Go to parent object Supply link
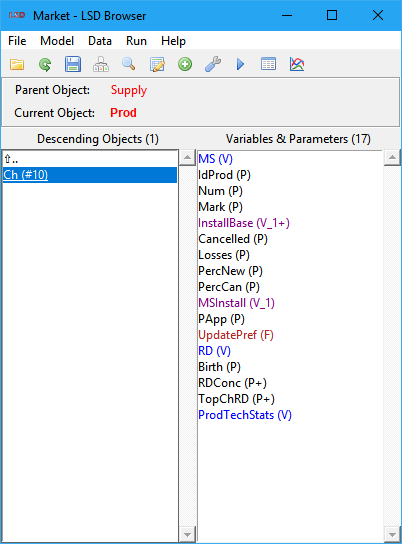This screenshot has width=402, height=544. pyautogui.click(x=129, y=90)
